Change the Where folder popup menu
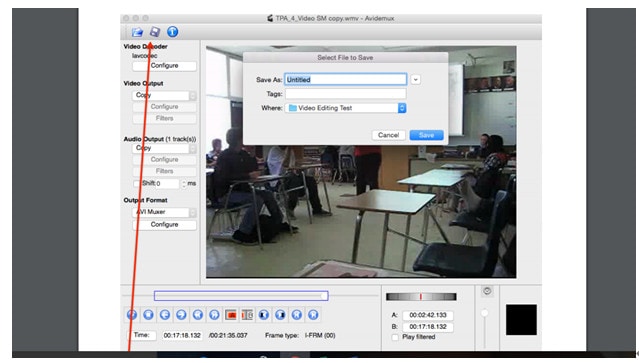The image size is (639, 363). pos(346,108)
